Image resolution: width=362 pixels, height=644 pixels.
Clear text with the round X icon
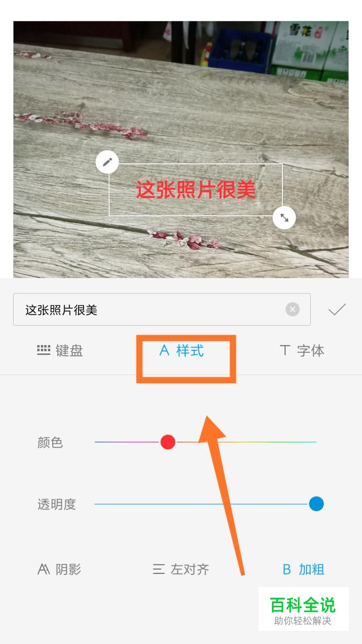pyautogui.click(x=292, y=309)
